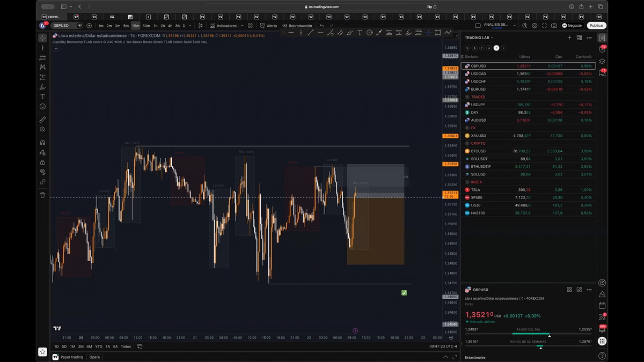Select the 30m timeframe
Viewport: 644px width, 362px height.
146,25
